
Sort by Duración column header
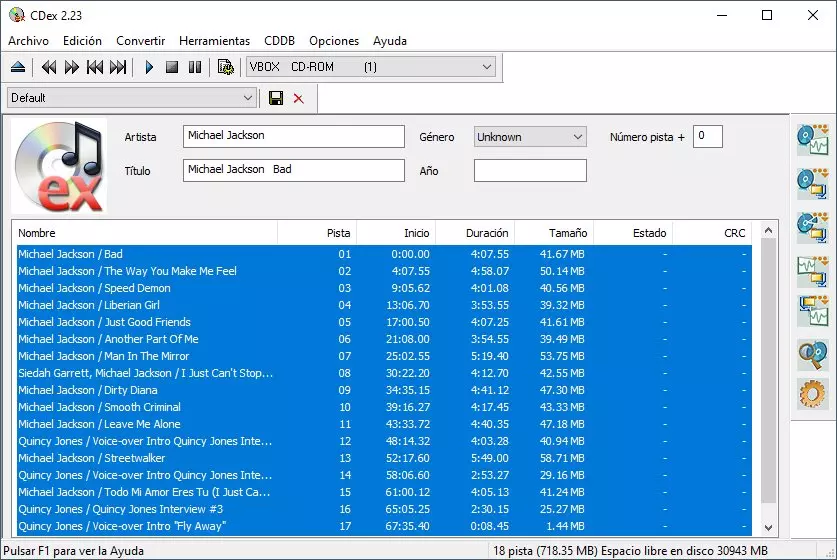[x=475, y=233]
